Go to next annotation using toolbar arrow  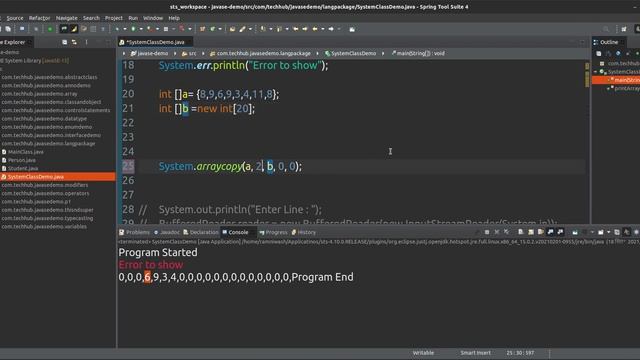(x=263, y=29)
